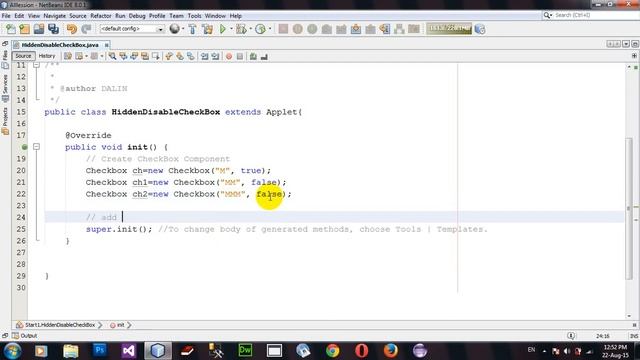Viewport: 640px width, 360px height.
Task: Click the Undo arrow icon
Action: [72, 29]
